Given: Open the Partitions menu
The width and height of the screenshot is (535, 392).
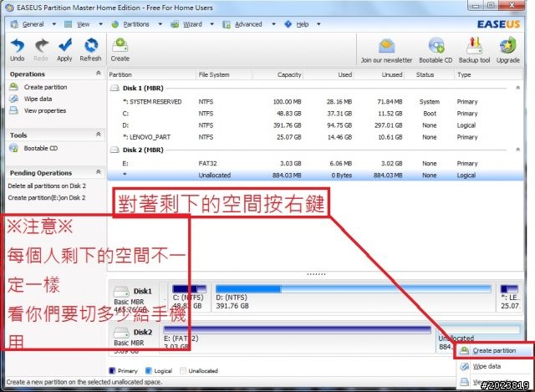Looking at the screenshot, I should click(135, 24).
